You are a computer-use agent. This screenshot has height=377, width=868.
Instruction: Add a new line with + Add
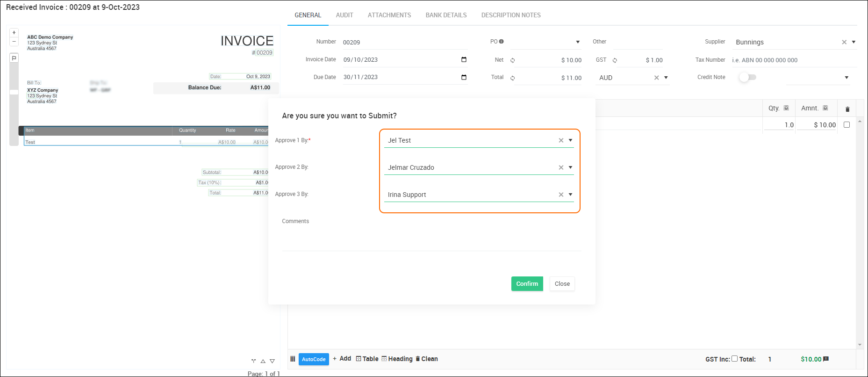pyautogui.click(x=342, y=359)
